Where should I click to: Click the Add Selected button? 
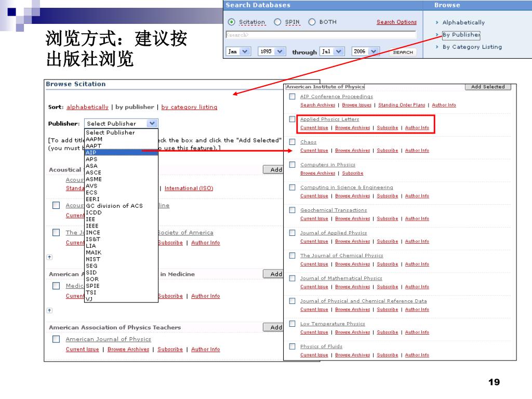pyautogui.click(x=487, y=87)
